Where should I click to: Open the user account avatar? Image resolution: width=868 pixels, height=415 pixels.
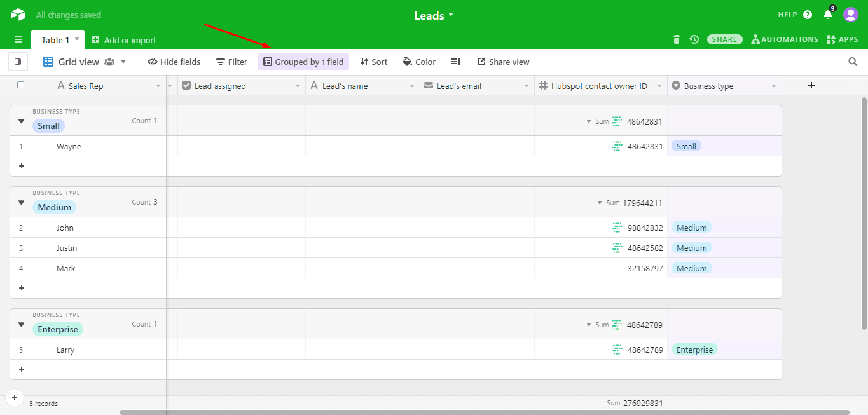coord(850,15)
